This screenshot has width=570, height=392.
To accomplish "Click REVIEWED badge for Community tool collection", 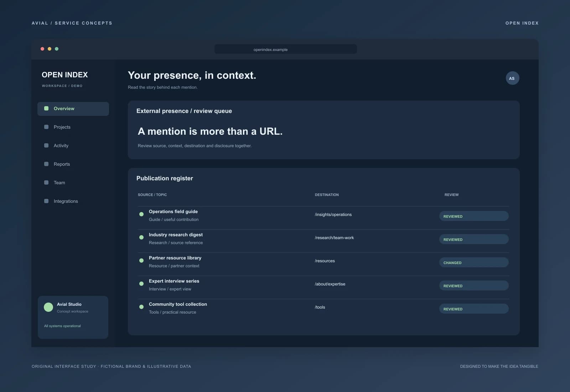I will click(x=474, y=309).
